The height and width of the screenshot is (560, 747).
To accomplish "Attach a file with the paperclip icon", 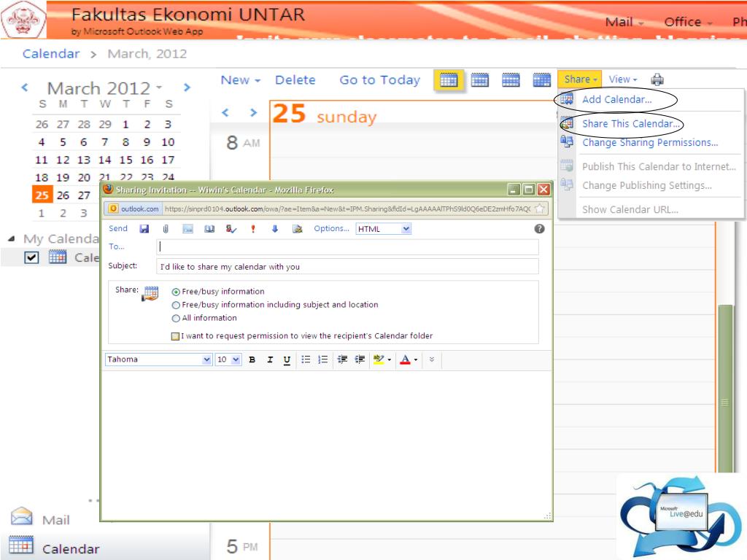I will [x=166, y=229].
